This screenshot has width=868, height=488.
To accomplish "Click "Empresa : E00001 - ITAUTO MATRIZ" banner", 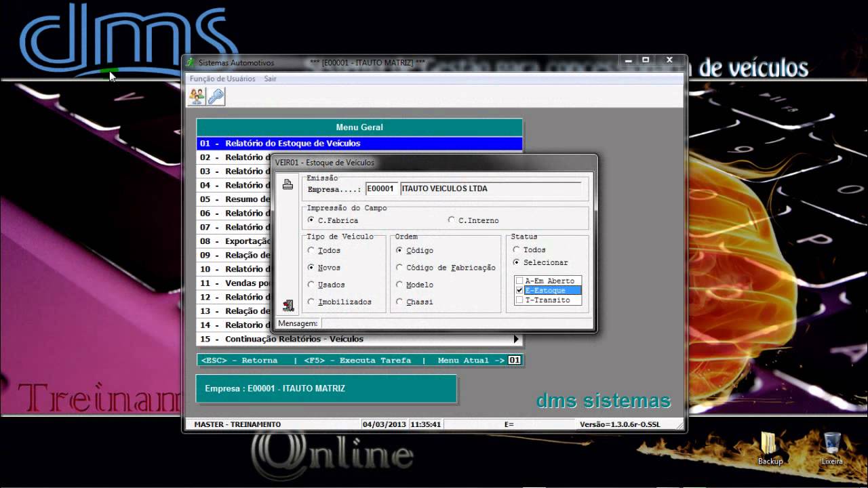I will [x=326, y=388].
